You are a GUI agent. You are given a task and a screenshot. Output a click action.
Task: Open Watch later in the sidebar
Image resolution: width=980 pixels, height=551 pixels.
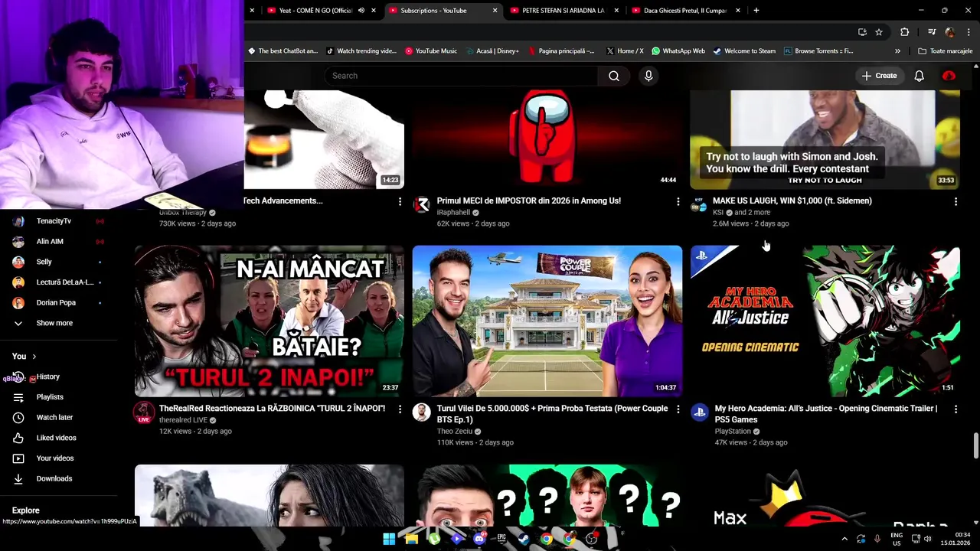(54, 418)
